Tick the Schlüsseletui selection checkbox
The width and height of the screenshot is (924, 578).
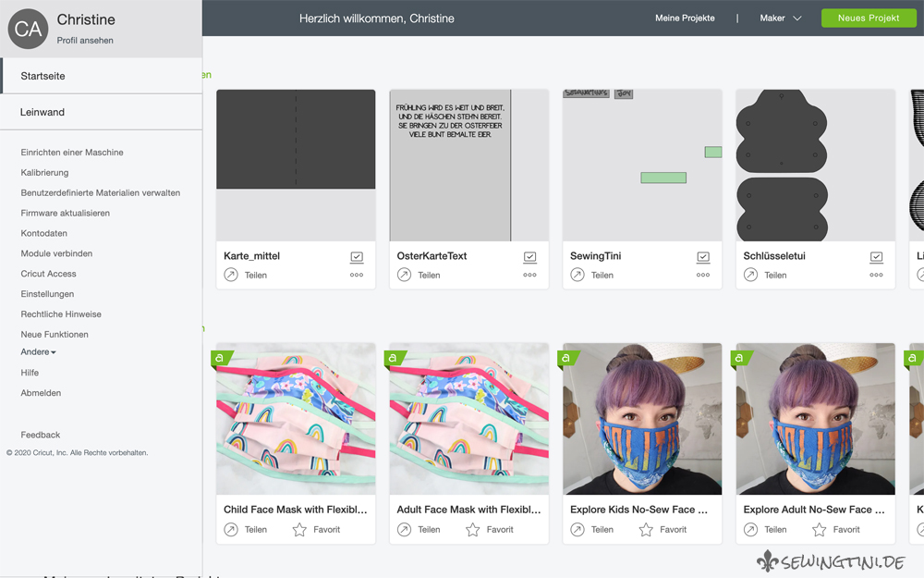point(876,256)
